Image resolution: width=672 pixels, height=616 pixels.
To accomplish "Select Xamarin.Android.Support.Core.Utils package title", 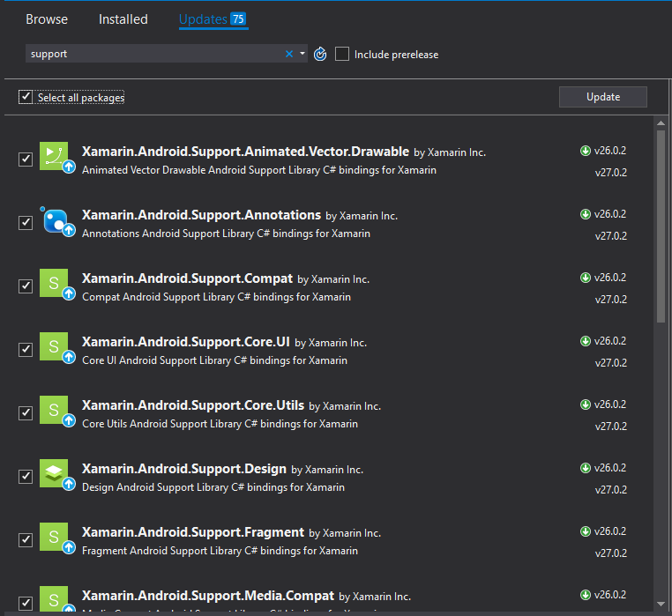I will tap(193, 404).
